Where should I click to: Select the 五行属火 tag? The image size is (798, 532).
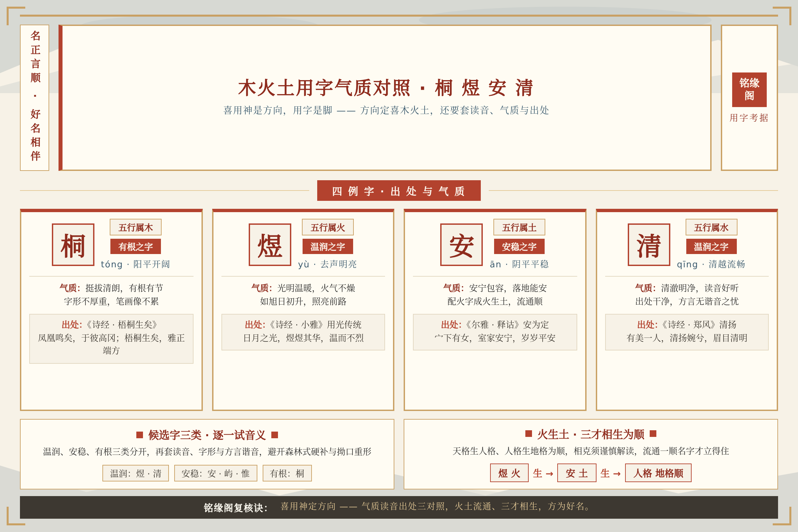pyautogui.click(x=328, y=227)
